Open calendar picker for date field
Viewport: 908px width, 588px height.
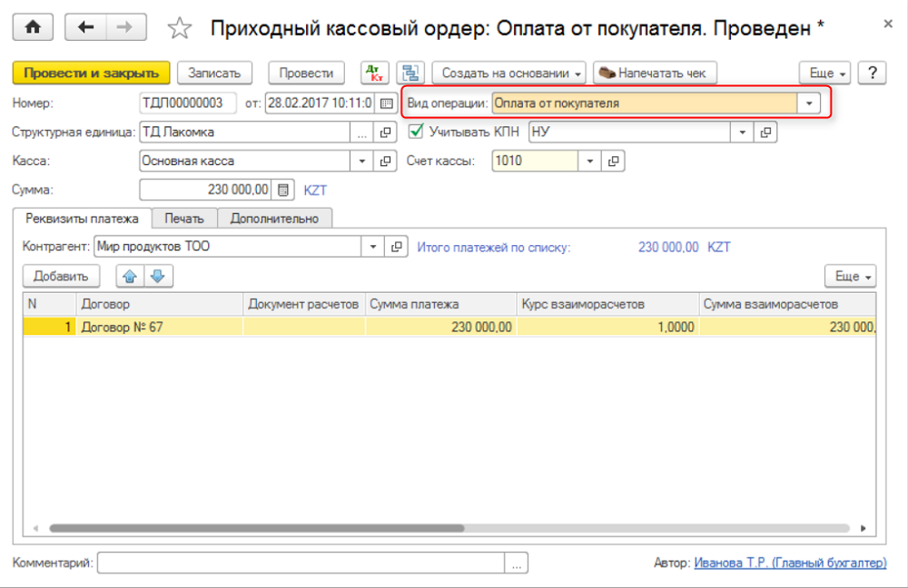tap(387, 103)
